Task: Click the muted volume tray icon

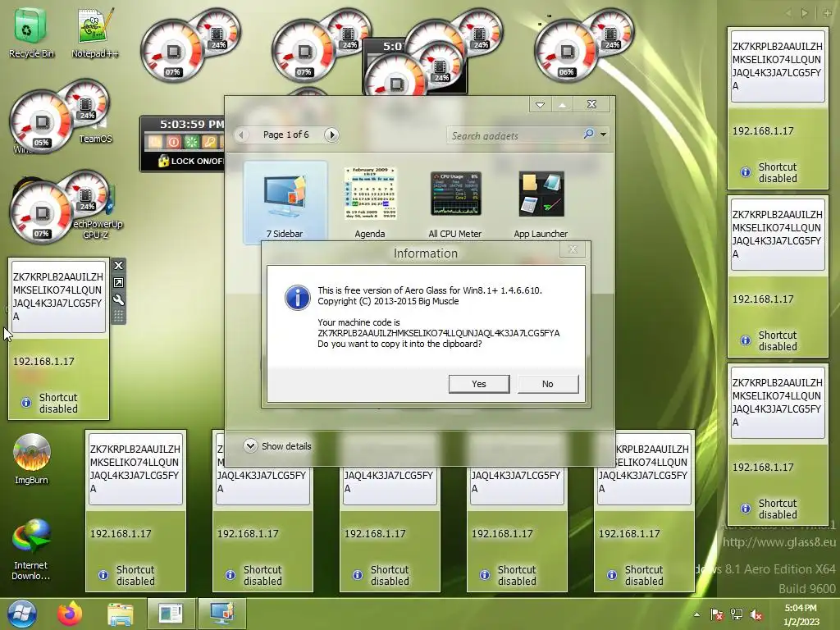Action: pos(756,614)
